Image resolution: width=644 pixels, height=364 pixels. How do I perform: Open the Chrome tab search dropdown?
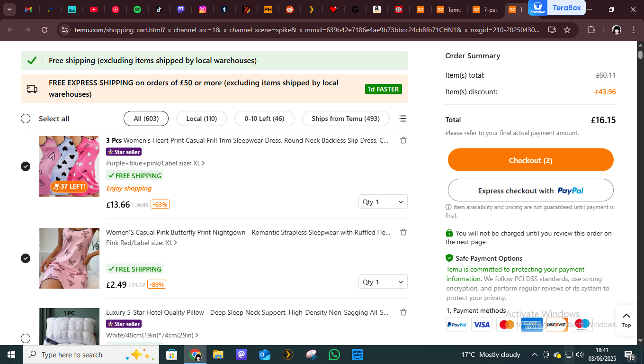pyautogui.click(x=9, y=9)
